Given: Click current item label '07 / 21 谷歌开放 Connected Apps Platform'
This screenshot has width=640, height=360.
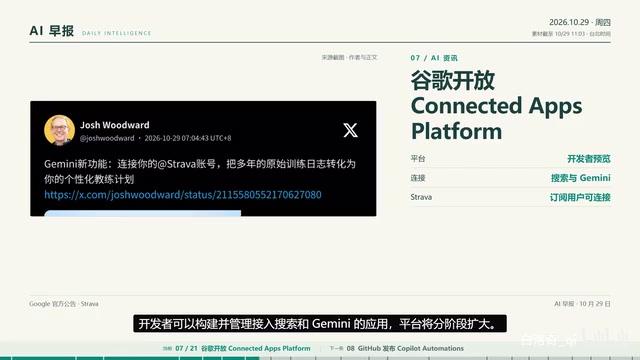Looking at the screenshot, I should point(243,348).
